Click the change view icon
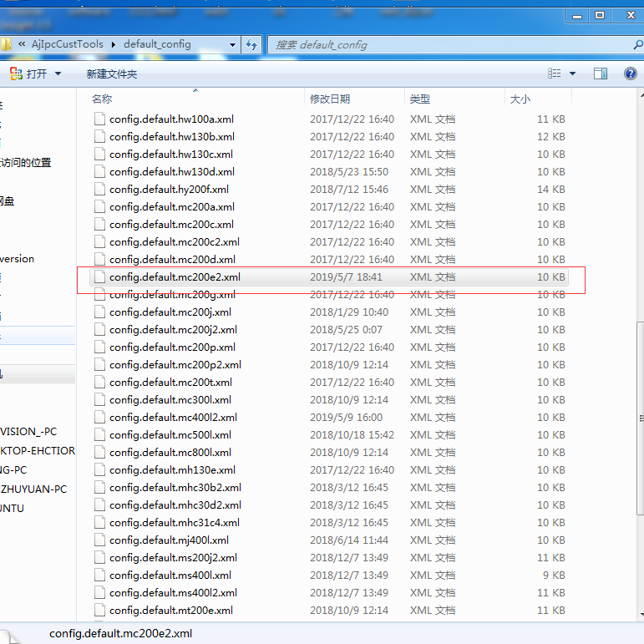 551,74
